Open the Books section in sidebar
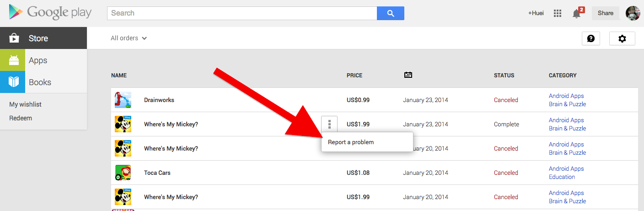The height and width of the screenshot is (211, 644). click(x=43, y=82)
